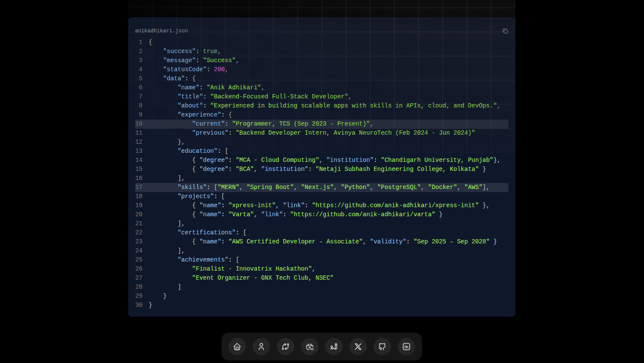Click the "previous" experience Avinya NeuroTech string
The image size is (644, 363).
pyautogui.click(x=355, y=133)
